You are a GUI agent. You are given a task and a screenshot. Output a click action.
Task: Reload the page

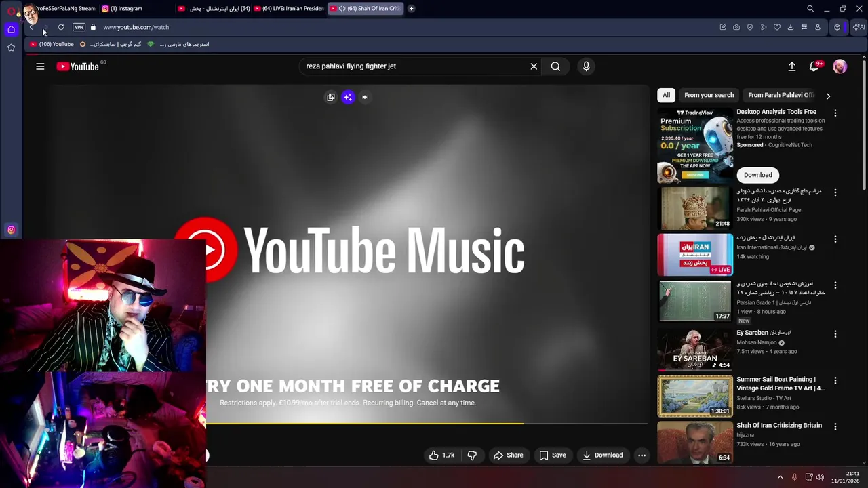61,27
